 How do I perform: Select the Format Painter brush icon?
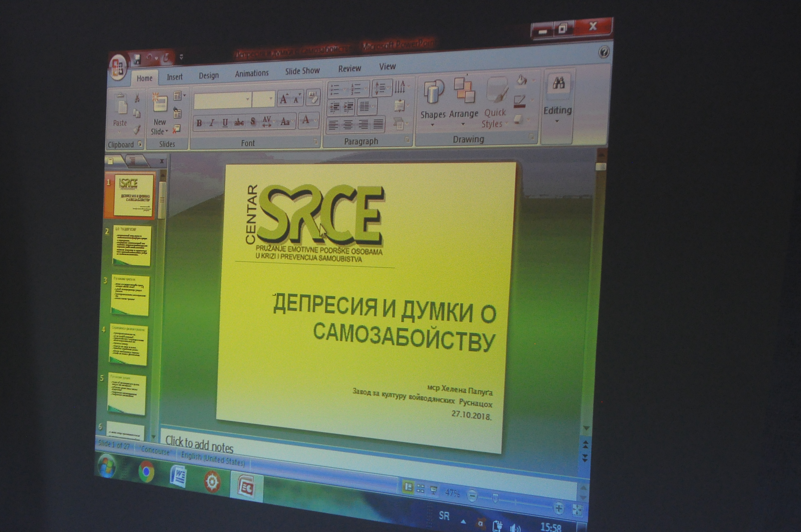pos(137,130)
